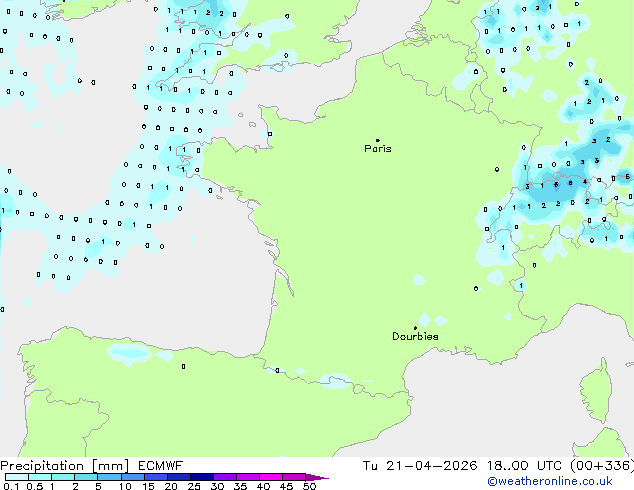Screen dimensions: 634x490
Task: Click the '18..00 UTC' time text
Action: [524, 466]
